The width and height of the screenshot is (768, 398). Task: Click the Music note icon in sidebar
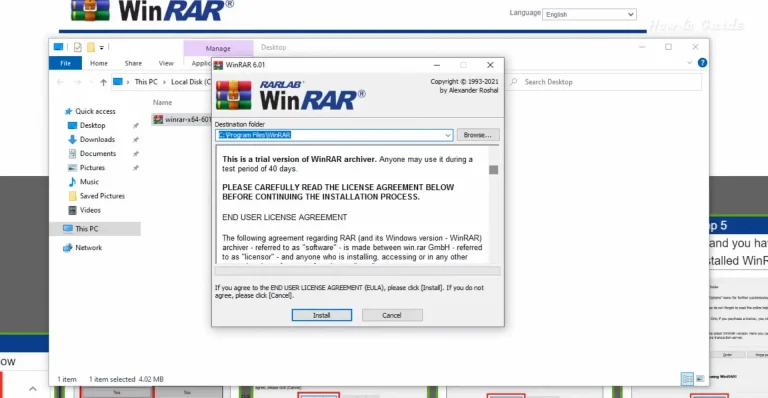(x=72, y=182)
